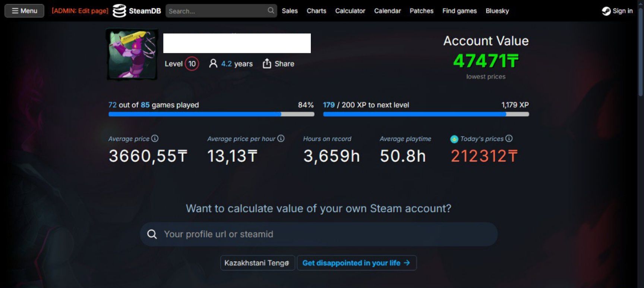Click the Account Value heading
This screenshot has width=644, height=288.
(486, 41)
